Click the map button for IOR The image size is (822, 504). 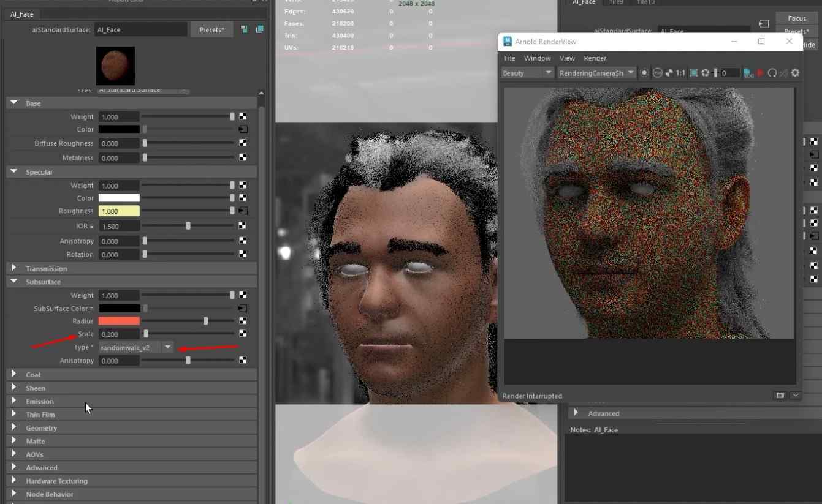point(243,226)
